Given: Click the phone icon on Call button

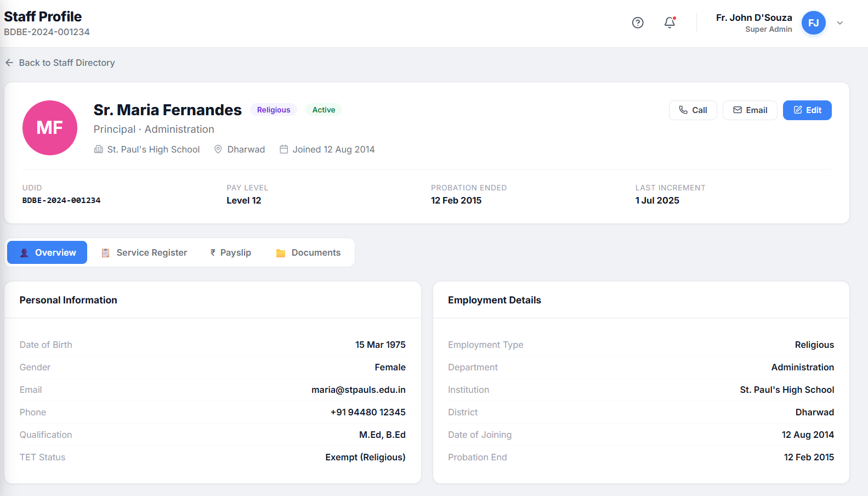Looking at the screenshot, I should 683,110.
